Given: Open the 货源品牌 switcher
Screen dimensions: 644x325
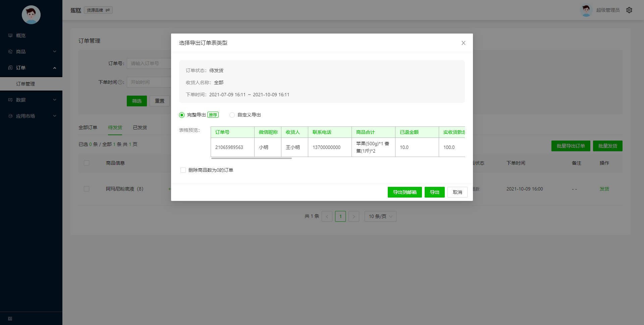Looking at the screenshot, I should [x=98, y=10].
